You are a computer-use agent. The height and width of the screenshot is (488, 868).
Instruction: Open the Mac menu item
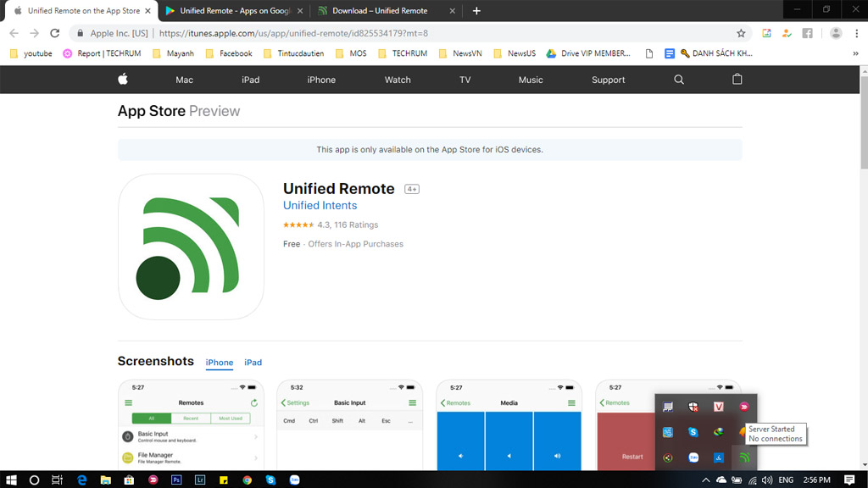(x=184, y=80)
